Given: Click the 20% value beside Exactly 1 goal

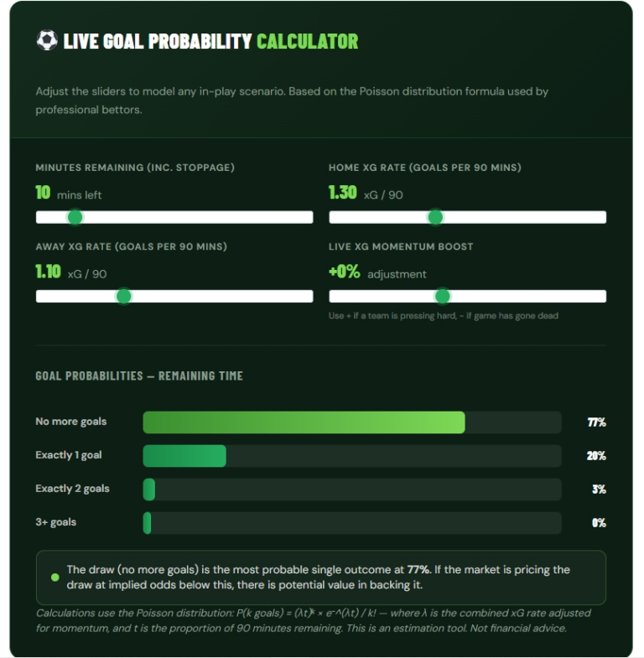Looking at the screenshot, I should [x=596, y=456].
